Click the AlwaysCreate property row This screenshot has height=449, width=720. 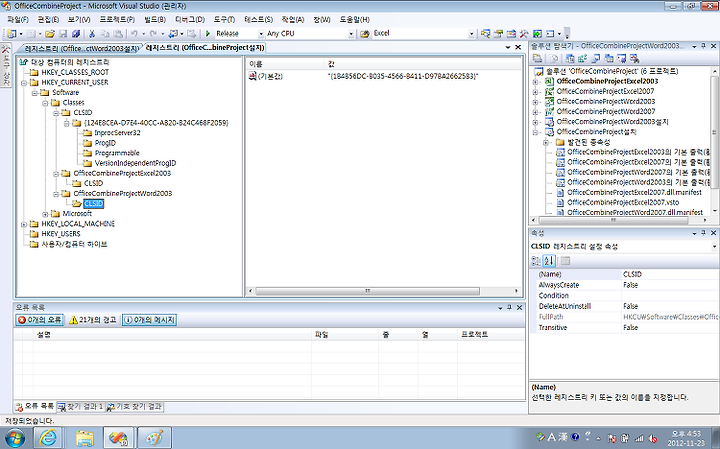click(624, 285)
